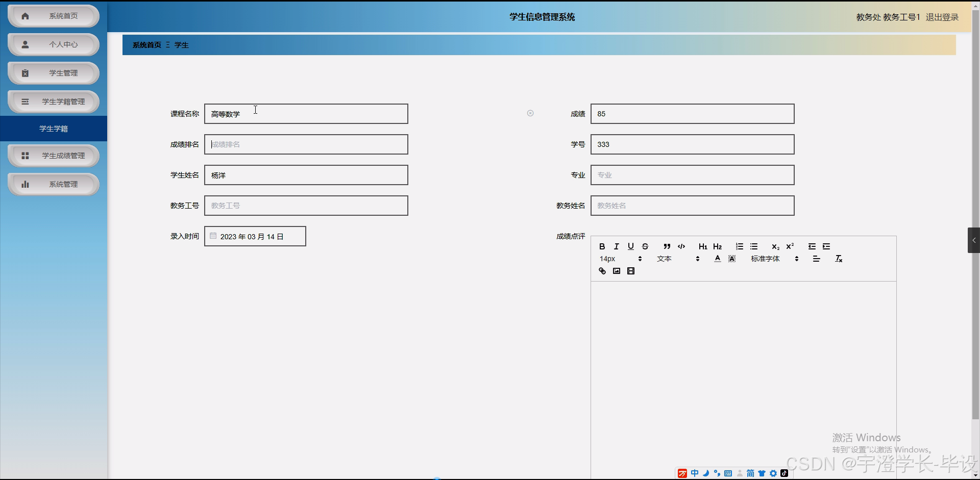This screenshot has height=480, width=980.
Task: Open the 文本 paragraph style dropdown
Action: pos(664,259)
